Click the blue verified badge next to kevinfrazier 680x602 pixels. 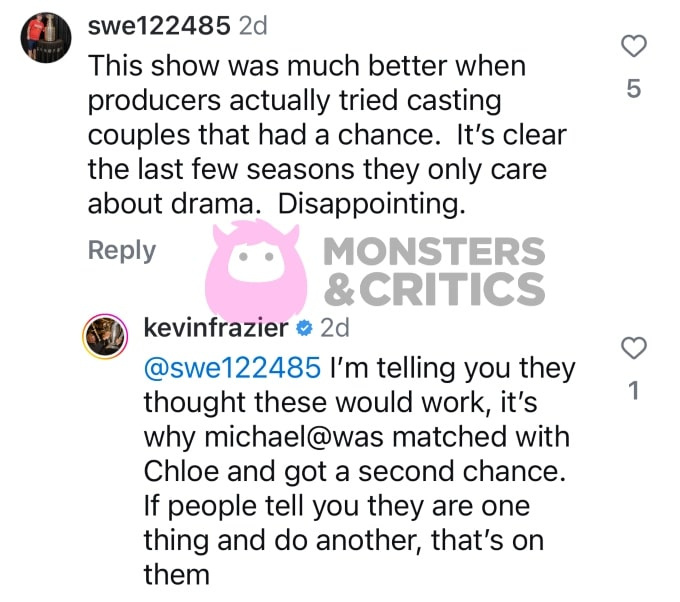coord(304,328)
